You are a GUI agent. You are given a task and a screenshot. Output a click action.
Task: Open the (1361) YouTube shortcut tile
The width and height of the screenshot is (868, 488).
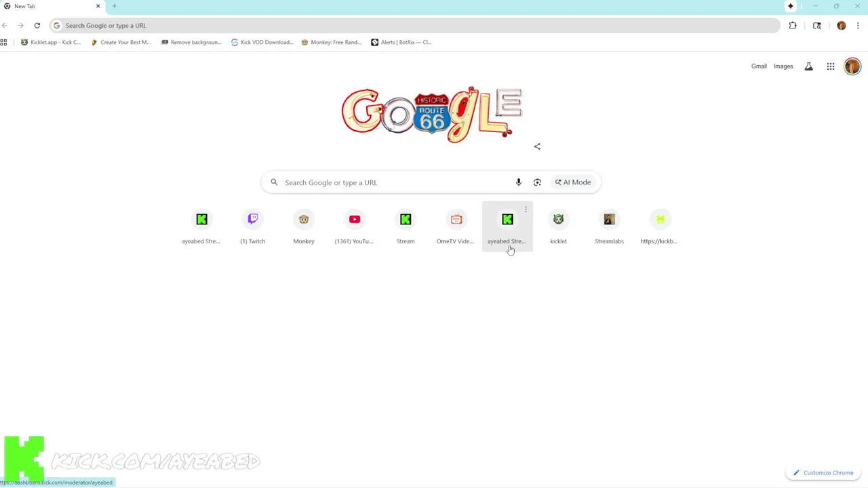pyautogui.click(x=355, y=226)
